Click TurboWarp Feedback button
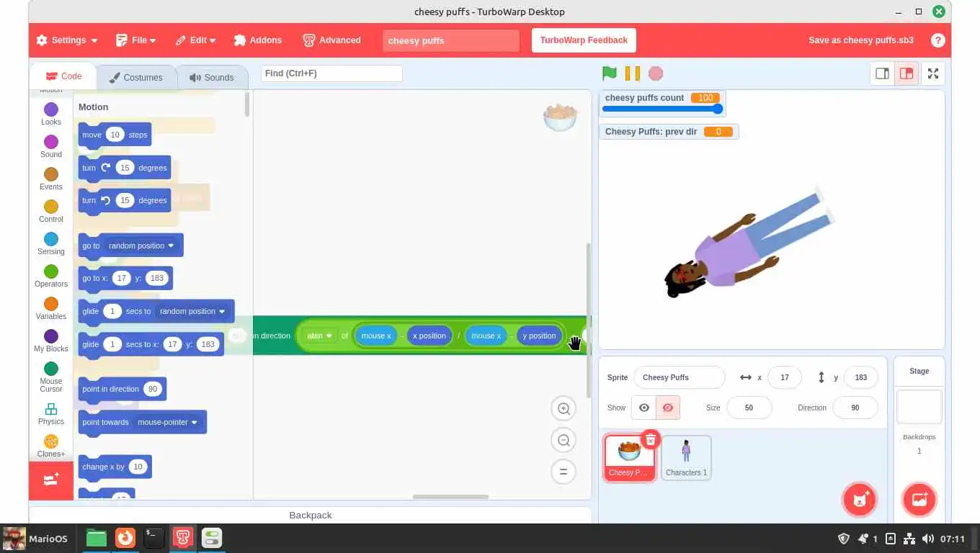Screen dimensions: 980x553 [584, 40]
